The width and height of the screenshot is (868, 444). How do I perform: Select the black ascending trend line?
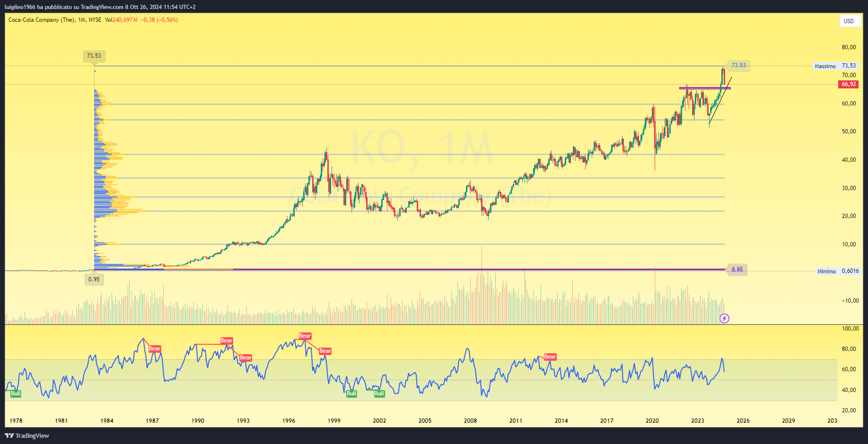(720, 100)
